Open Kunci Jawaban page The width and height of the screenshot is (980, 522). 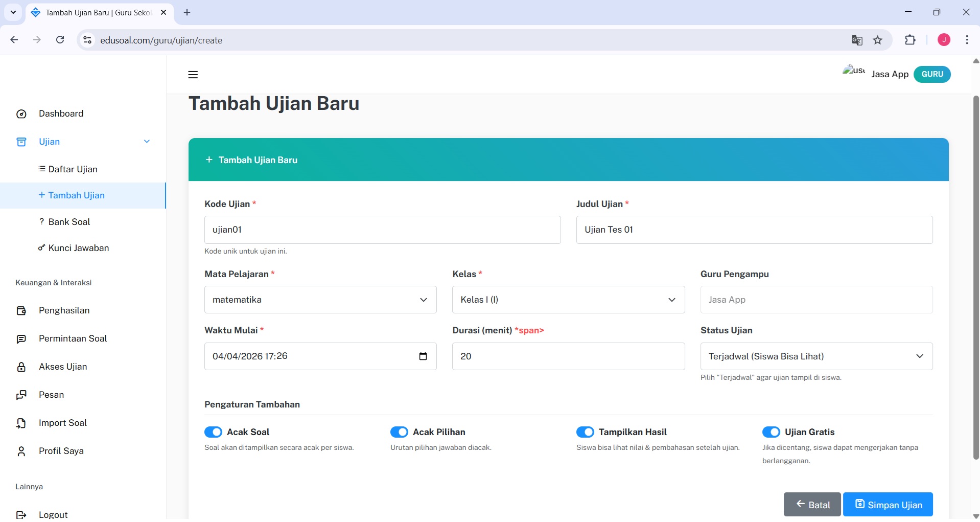(79, 248)
